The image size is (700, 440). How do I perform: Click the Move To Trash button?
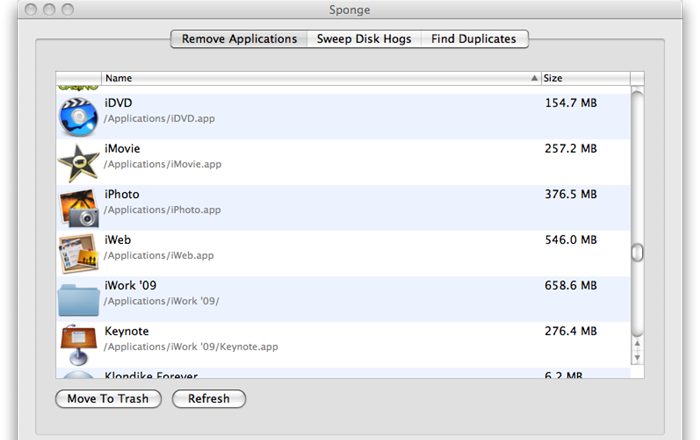click(108, 398)
